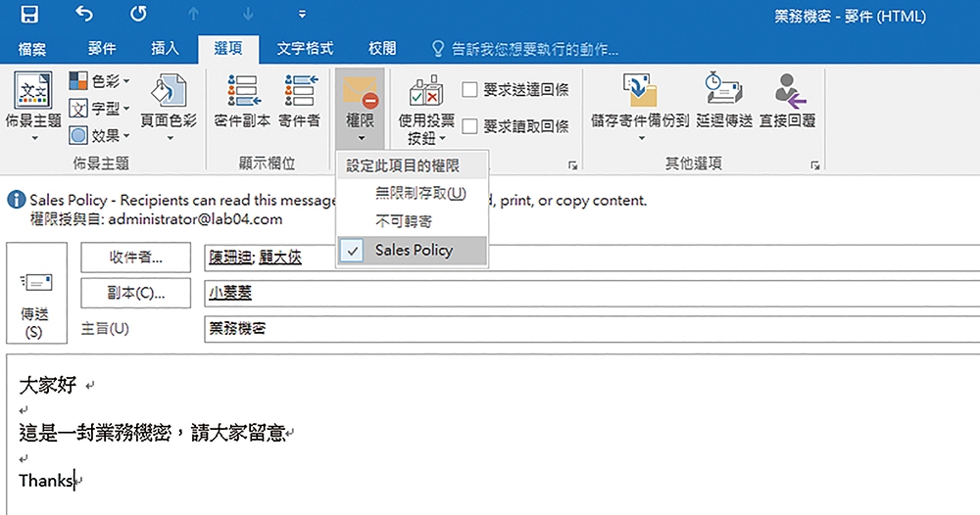Screen dimensions: 980x515
Task: Expand the 字型 theme fonts dropdown
Action: [x=99, y=109]
